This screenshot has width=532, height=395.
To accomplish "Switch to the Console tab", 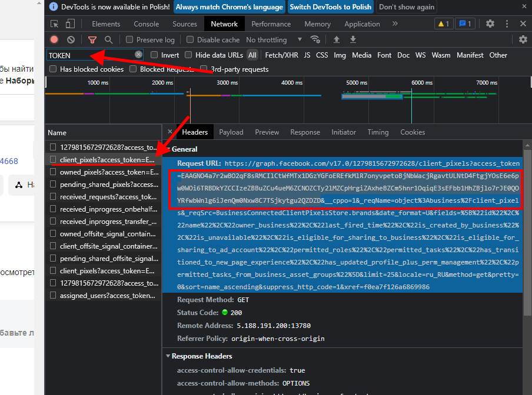I will [146, 24].
